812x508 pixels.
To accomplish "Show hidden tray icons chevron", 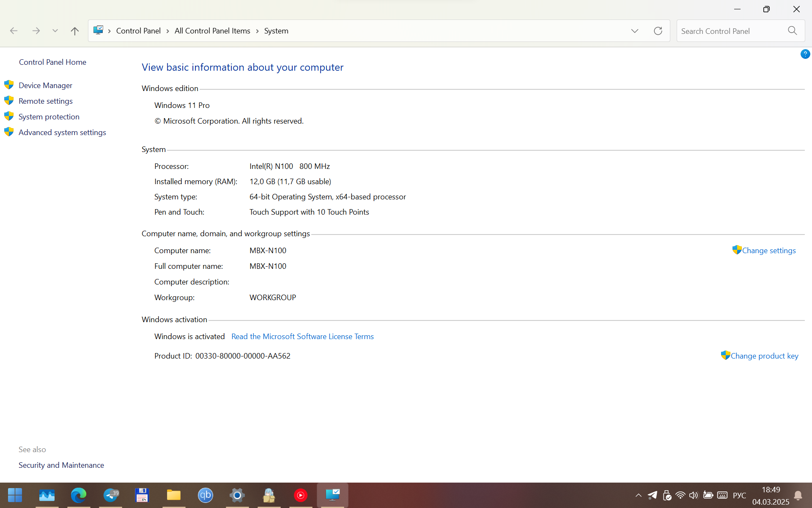I will pos(639,495).
